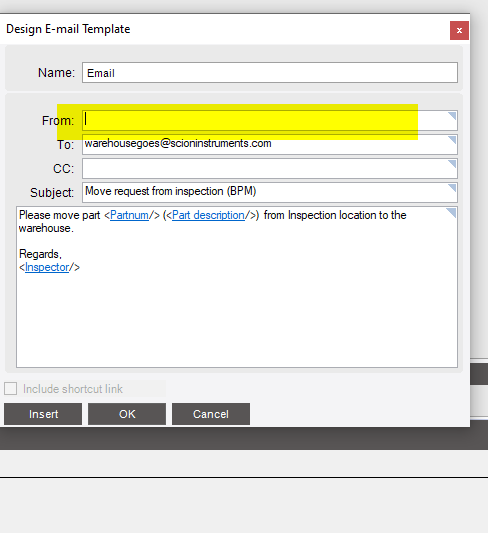Click the Part description field link

(208, 215)
